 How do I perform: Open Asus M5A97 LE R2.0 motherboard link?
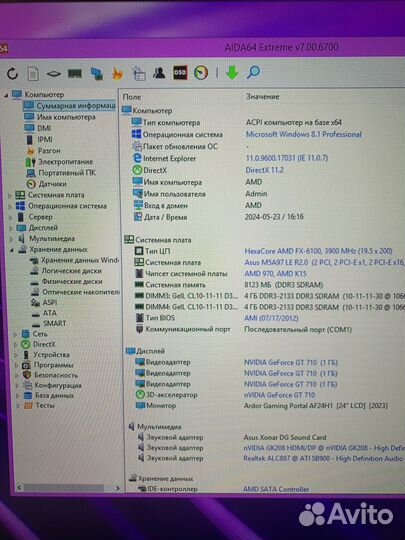324,262
